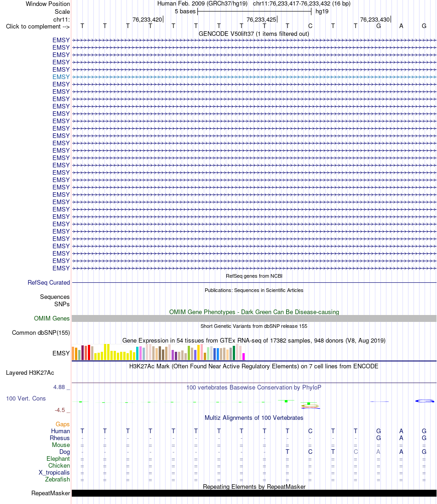Click the 'Window Position' track label

point(47,4)
